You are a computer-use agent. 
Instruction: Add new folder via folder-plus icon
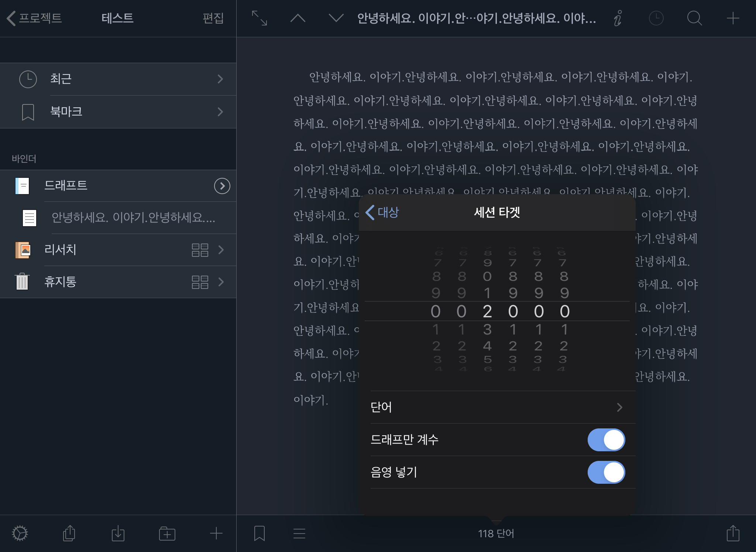[167, 534]
